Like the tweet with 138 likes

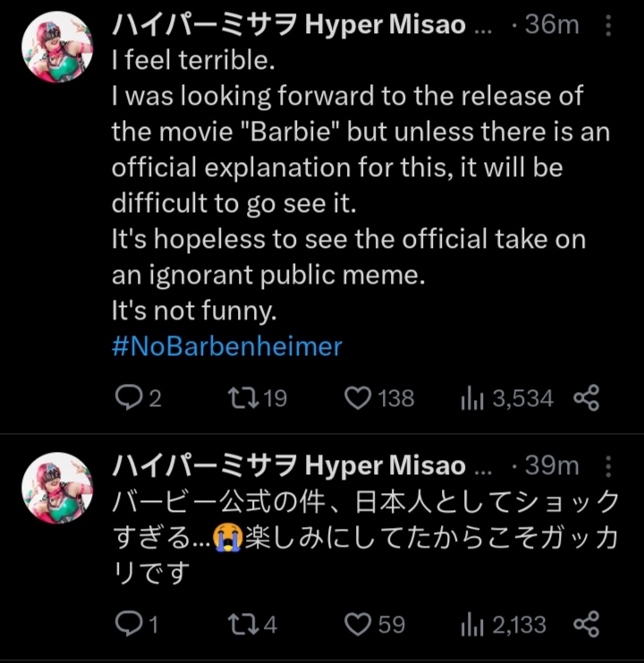358,398
